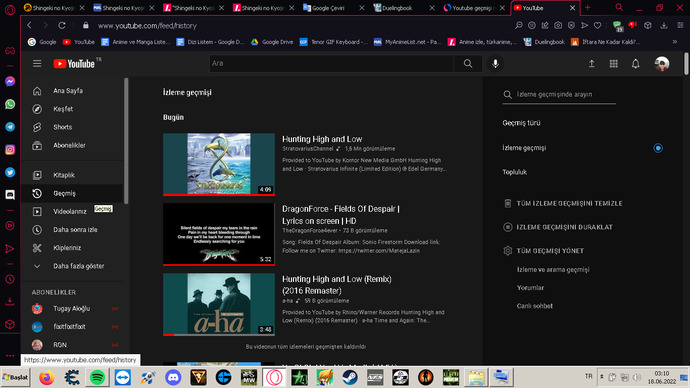Open Opera sidebar downloads icon
The height and width of the screenshot is (388, 690).
coord(10,301)
